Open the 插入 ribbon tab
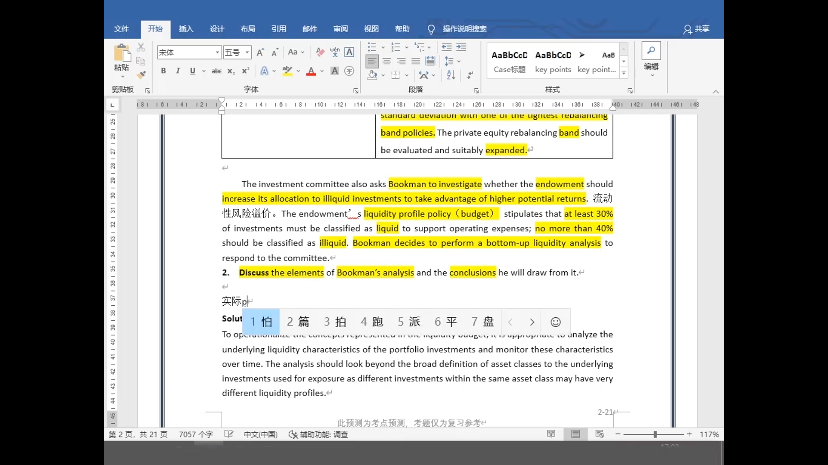The image size is (828, 465). coord(186,29)
